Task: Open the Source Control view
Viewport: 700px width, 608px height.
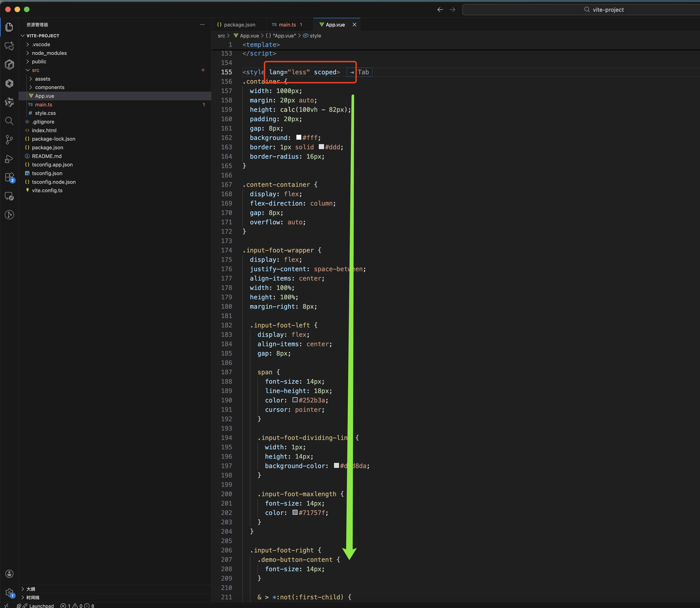Action: tap(9, 139)
